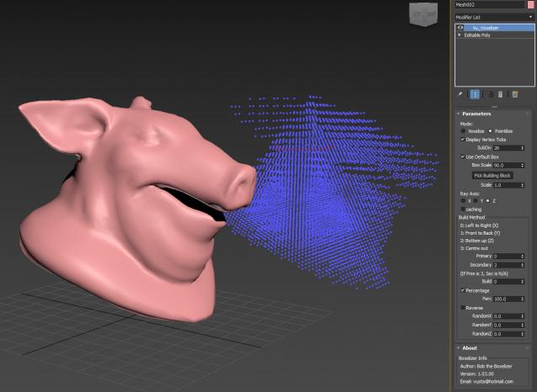Uncheck Display Vertex Ticks
Image resolution: width=537 pixels, height=392 pixels.
coord(463,140)
